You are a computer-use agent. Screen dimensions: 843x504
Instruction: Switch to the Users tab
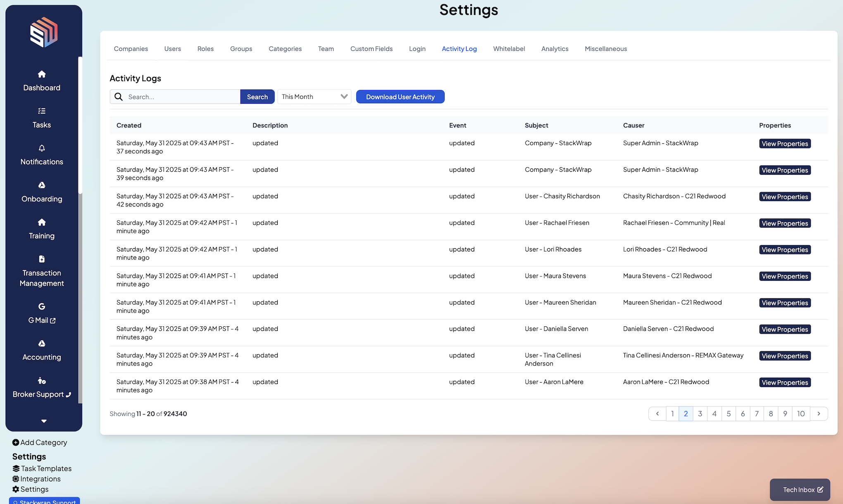click(173, 49)
